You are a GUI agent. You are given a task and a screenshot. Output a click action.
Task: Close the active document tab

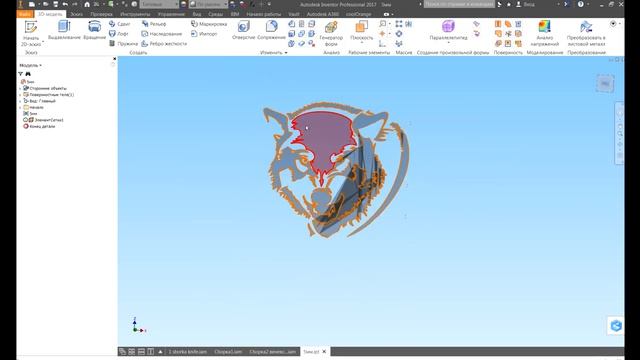(x=324, y=351)
